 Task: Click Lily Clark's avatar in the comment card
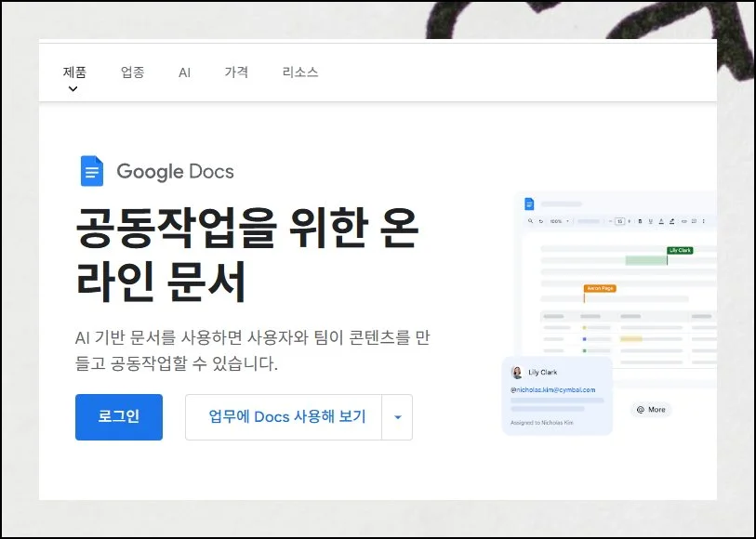tap(517, 372)
